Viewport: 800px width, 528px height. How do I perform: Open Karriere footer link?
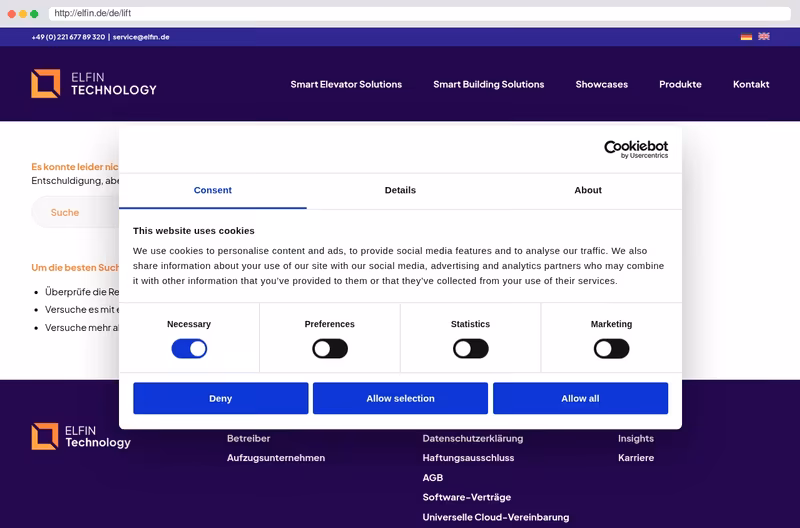tap(636, 458)
